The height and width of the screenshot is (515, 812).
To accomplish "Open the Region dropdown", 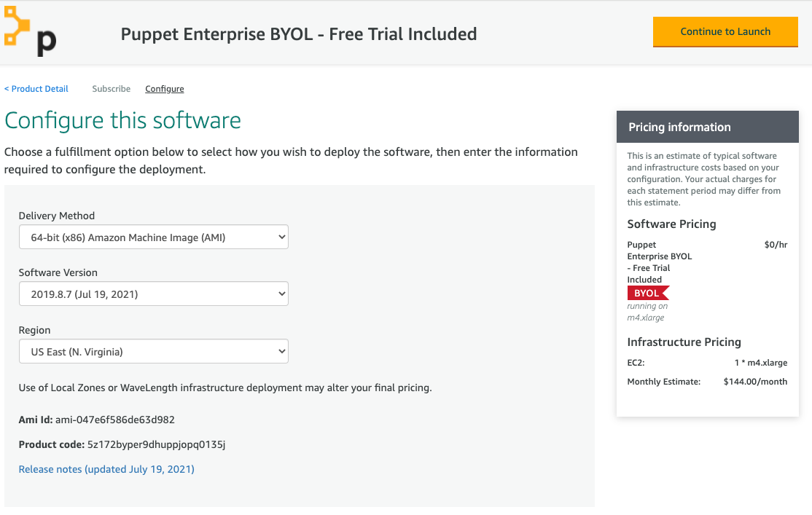I will click(153, 351).
